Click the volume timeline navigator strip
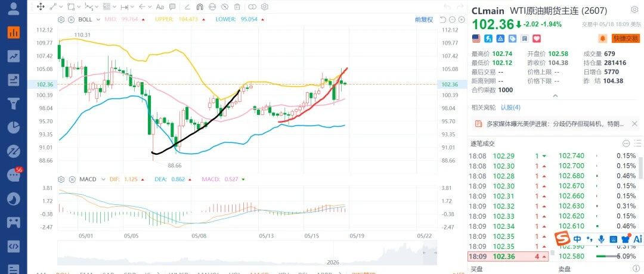This screenshot has height=274, width=644. [x=247, y=253]
